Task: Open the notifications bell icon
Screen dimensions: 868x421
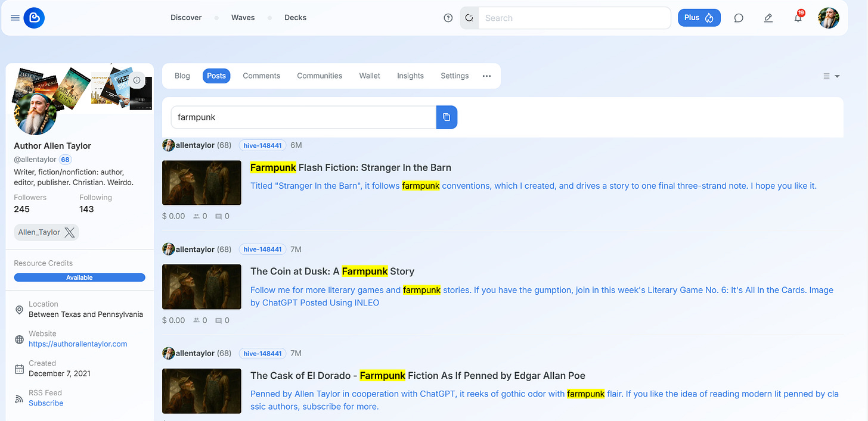Action: (798, 18)
